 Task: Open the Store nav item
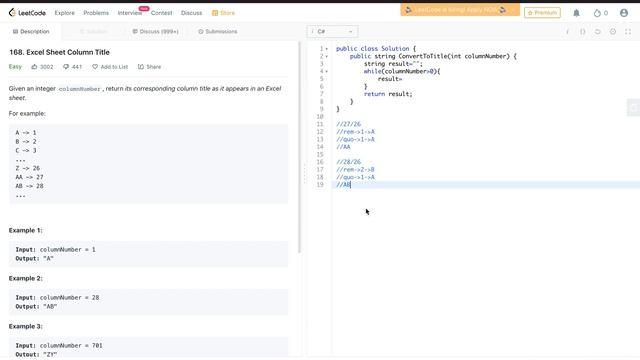coord(223,13)
